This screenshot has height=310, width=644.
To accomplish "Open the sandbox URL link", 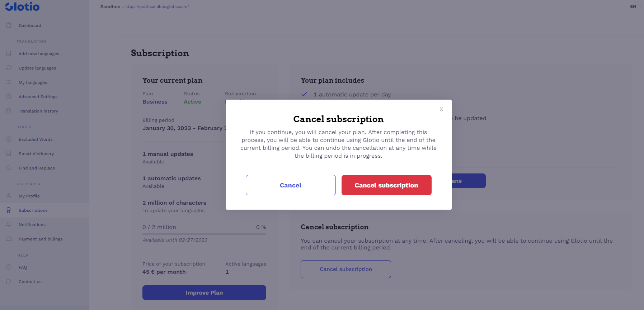I will [157, 6].
